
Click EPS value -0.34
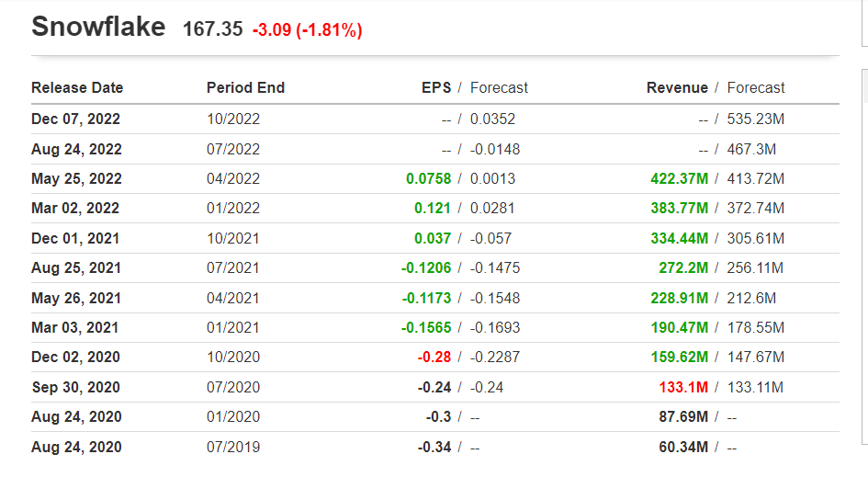(434, 447)
